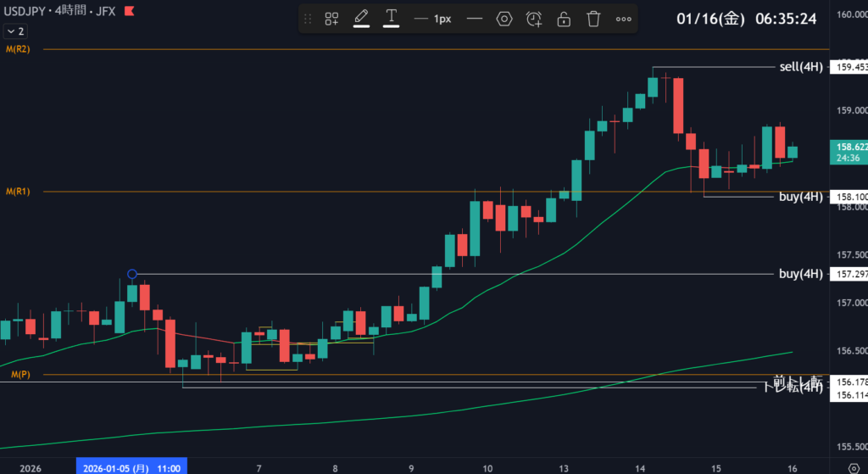Click the red flag next to JFX
868x474 pixels.
pos(128,12)
